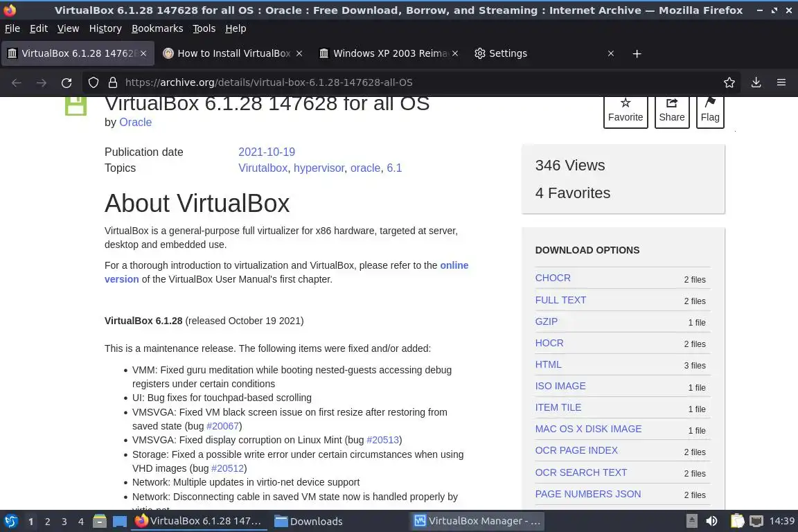Open the View menu
This screenshot has height=532, width=798.
(68, 28)
